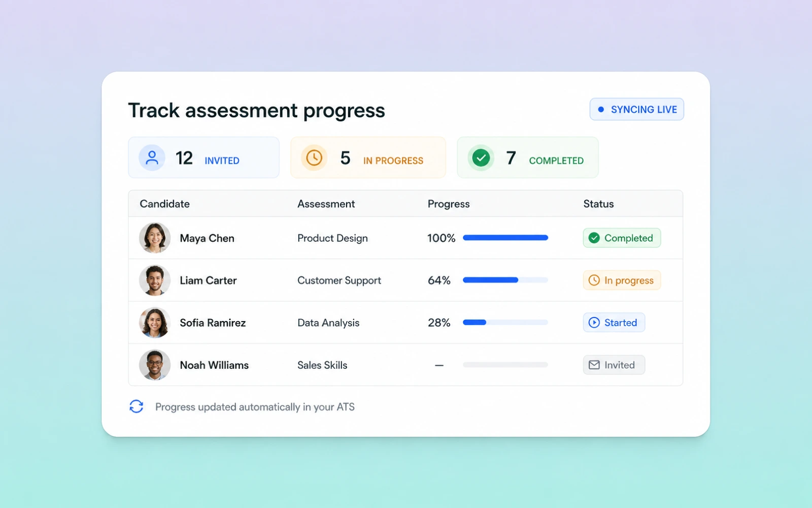812x508 pixels.
Task: Click the blue dot in Syncing Live badge
Action: point(601,109)
